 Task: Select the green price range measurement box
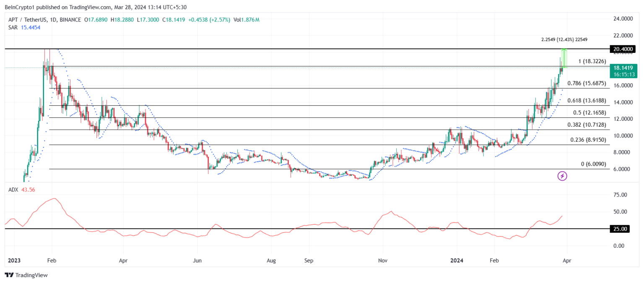click(564, 58)
